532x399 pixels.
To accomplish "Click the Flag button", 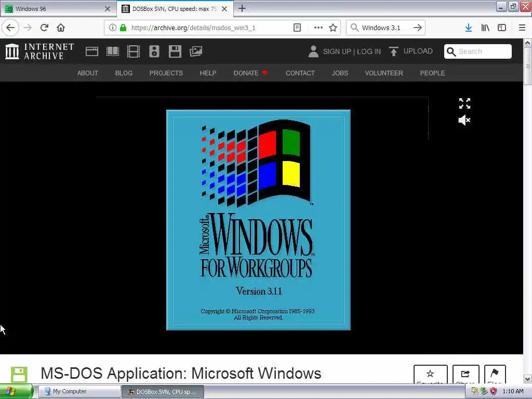I will (x=495, y=375).
